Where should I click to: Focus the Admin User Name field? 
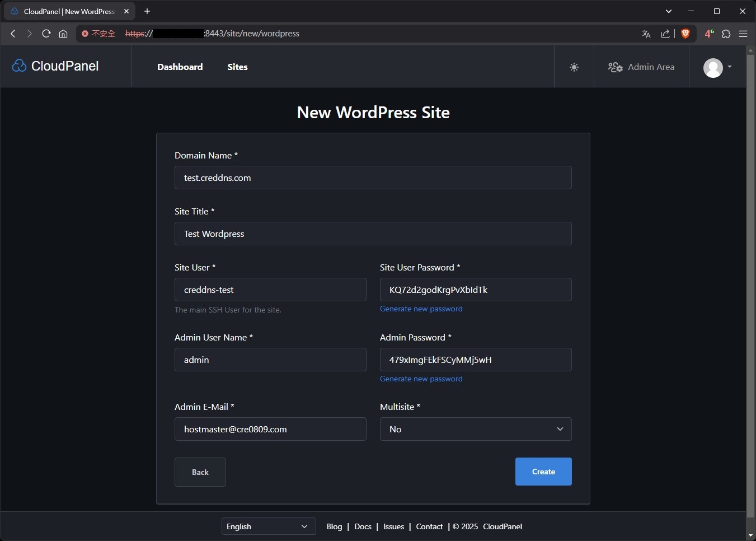click(x=270, y=360)
